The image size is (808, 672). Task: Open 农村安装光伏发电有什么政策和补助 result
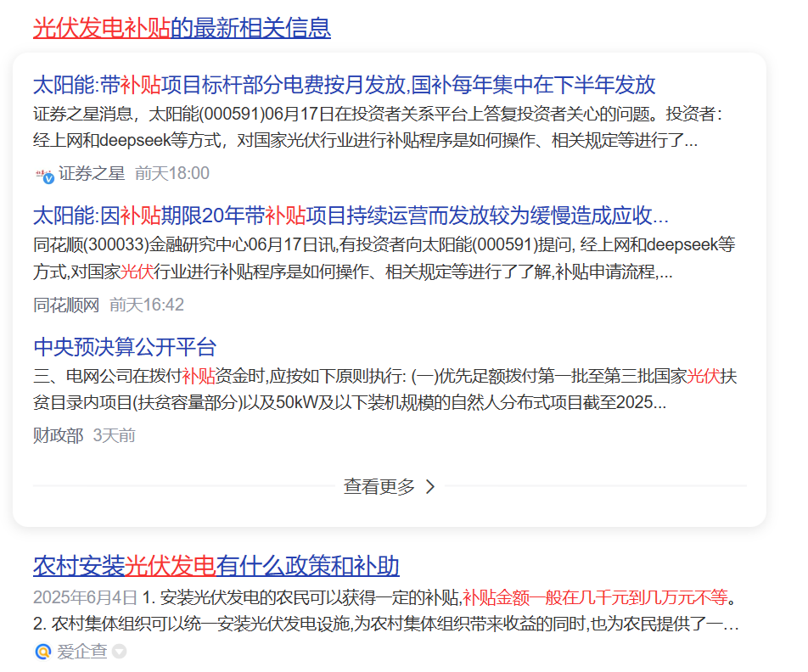216,566
